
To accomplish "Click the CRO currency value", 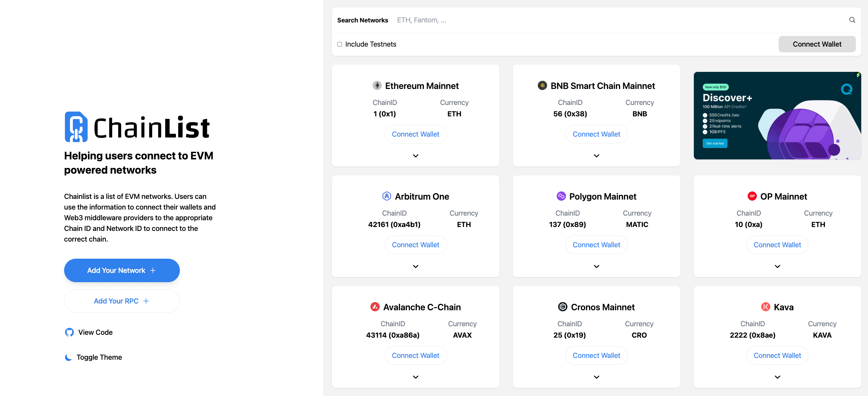I will click(639, 335).
